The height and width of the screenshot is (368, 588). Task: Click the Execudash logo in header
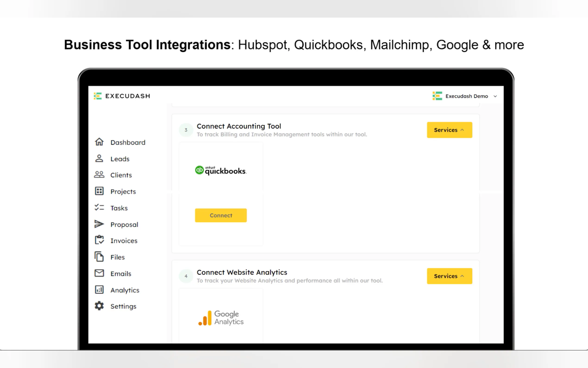pyautogui.click(x=122, y=96)
